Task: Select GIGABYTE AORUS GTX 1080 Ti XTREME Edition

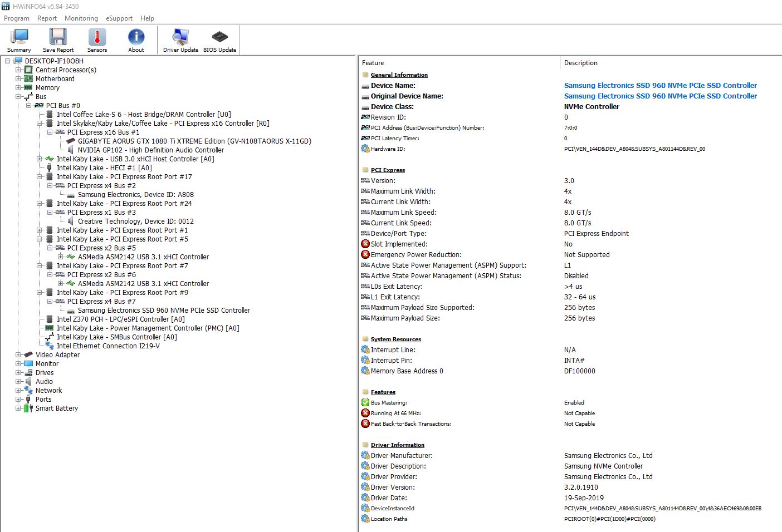Action: tap(194, 141)
